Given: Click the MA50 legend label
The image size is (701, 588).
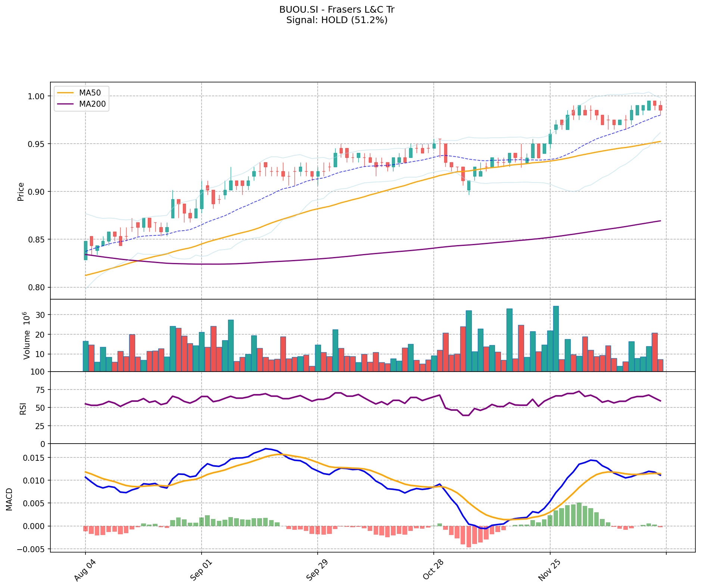Looking at the screenshot, I should (x=90, y=93).
